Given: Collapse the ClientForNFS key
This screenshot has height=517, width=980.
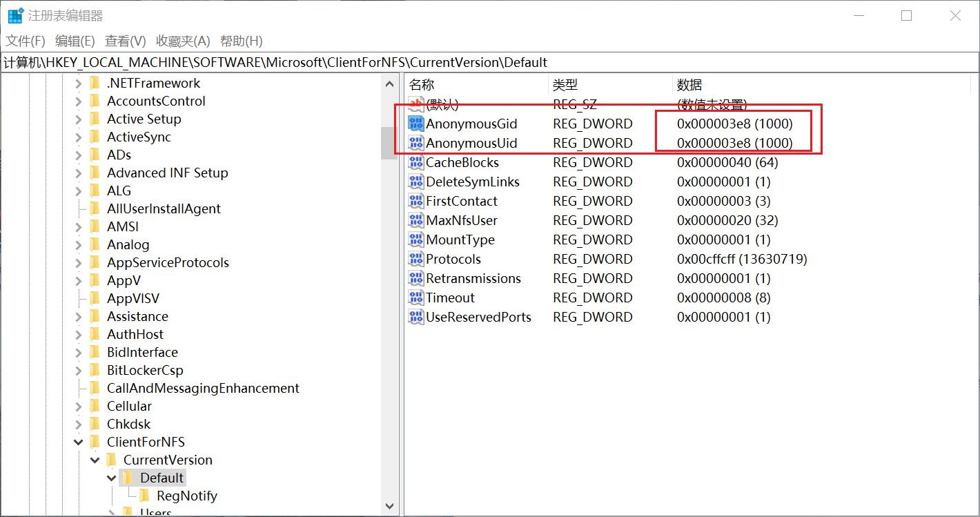Looking at the screenshot, I should (x=78, y=442).
